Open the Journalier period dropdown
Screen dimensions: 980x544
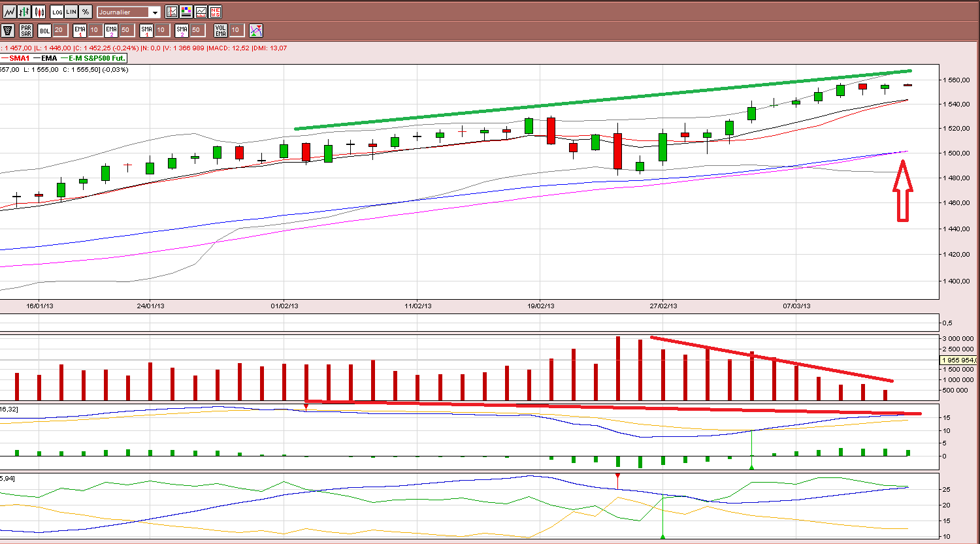click(129, 12)
